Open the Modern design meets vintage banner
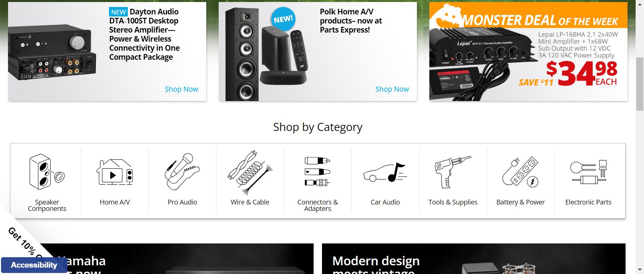 tap(474, 259)
